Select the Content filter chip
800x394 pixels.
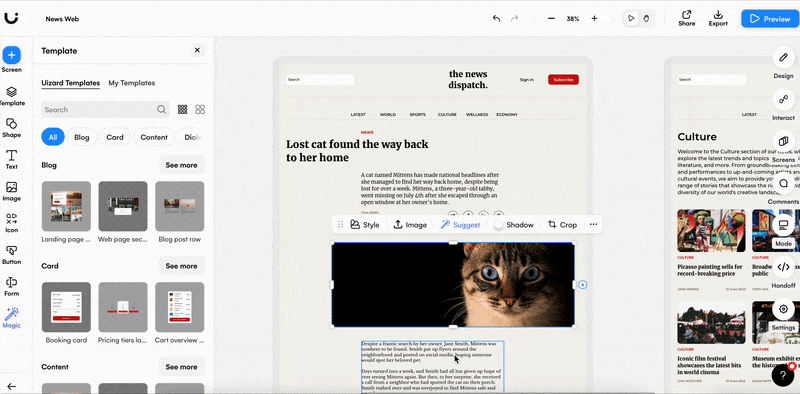(154, 137)
